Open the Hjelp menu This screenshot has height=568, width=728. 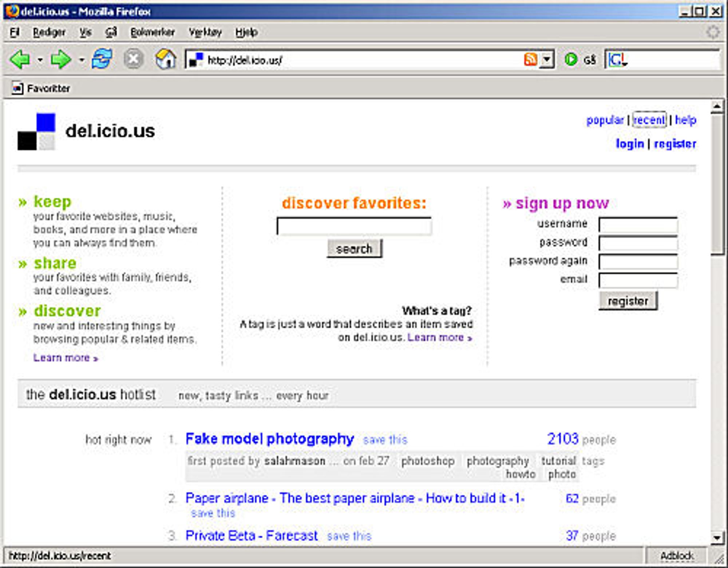[x=246, y=32]
